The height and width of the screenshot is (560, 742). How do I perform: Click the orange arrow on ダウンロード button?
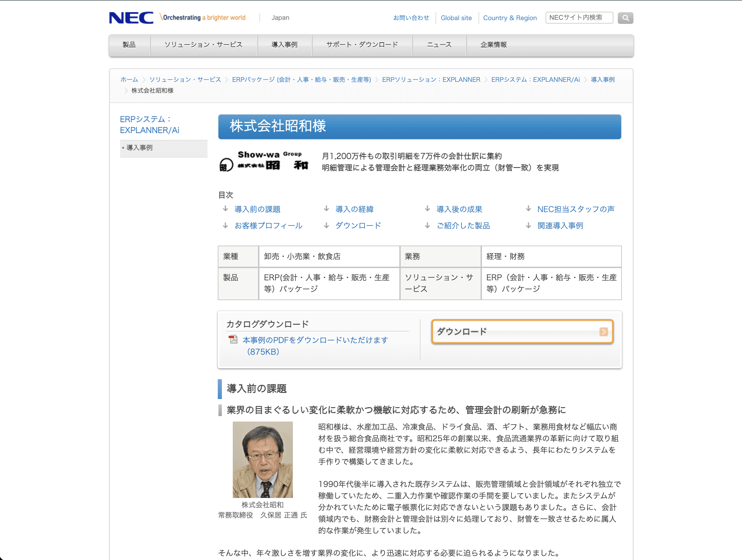click(603, 331)
